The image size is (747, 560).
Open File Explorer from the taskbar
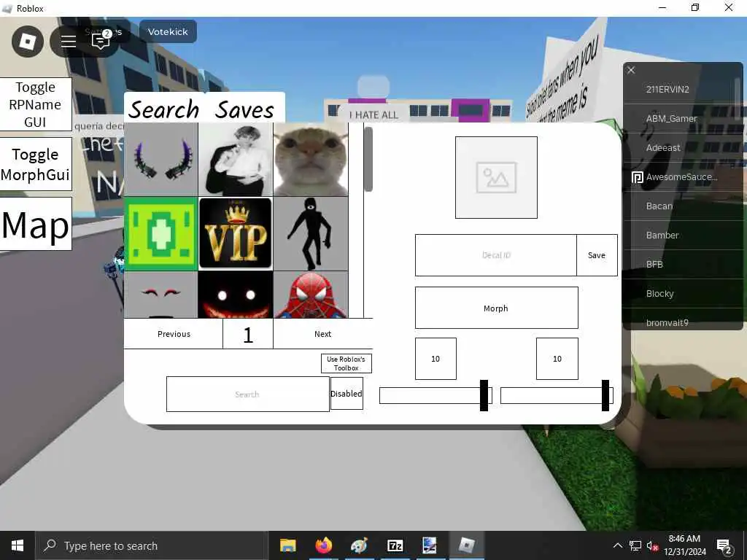[287, 545]
